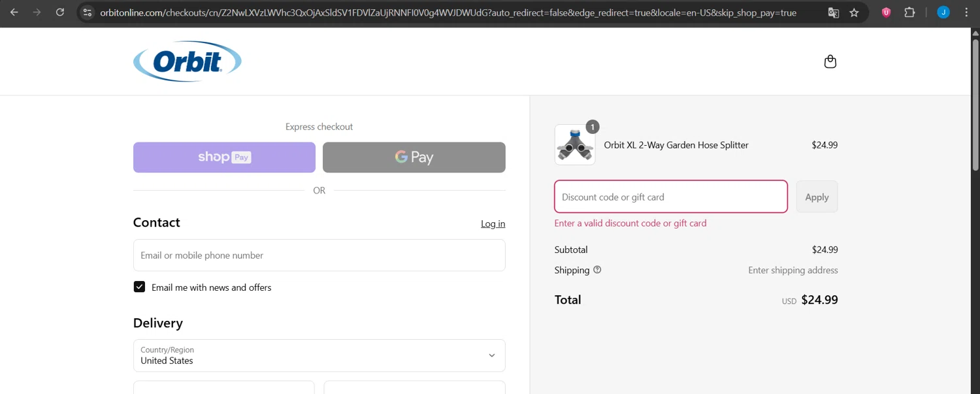
Task: Reload the checkout page
Action: tap(60, 12)
